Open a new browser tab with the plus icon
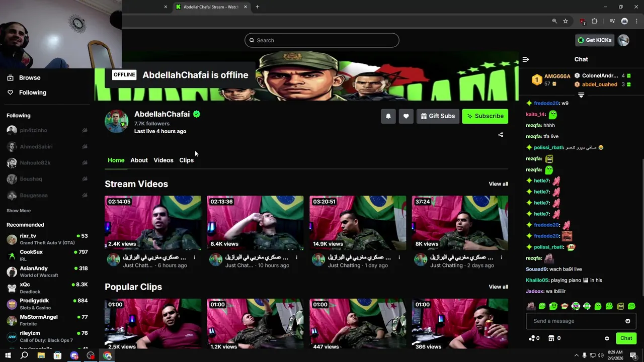Viewport: 644px width, 362px height. click(258, 7)
